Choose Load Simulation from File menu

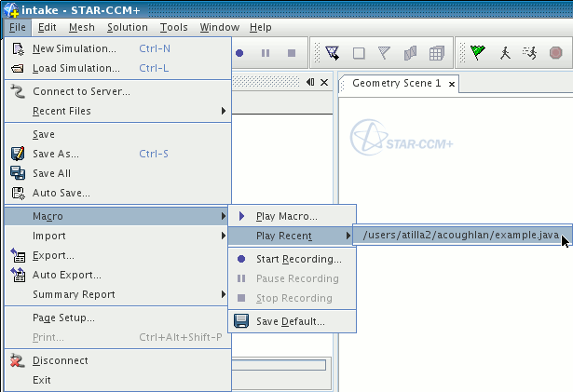(118, 68)
